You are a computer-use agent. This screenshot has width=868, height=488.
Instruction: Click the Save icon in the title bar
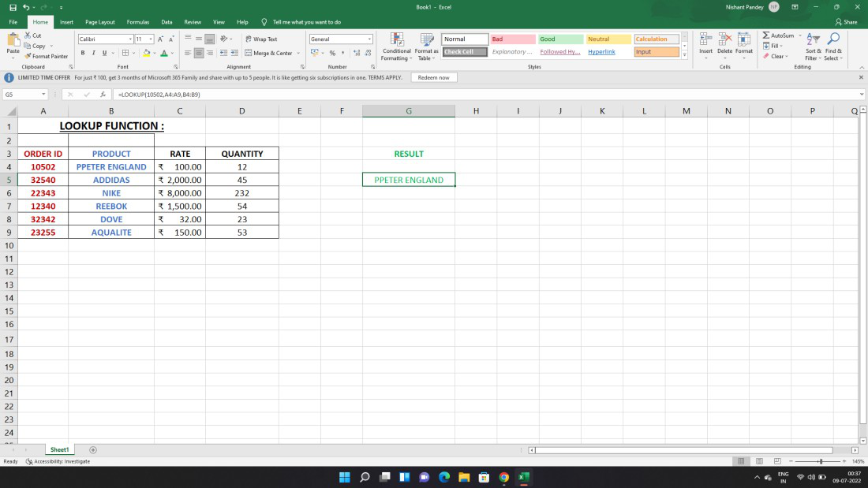(13, 7)
